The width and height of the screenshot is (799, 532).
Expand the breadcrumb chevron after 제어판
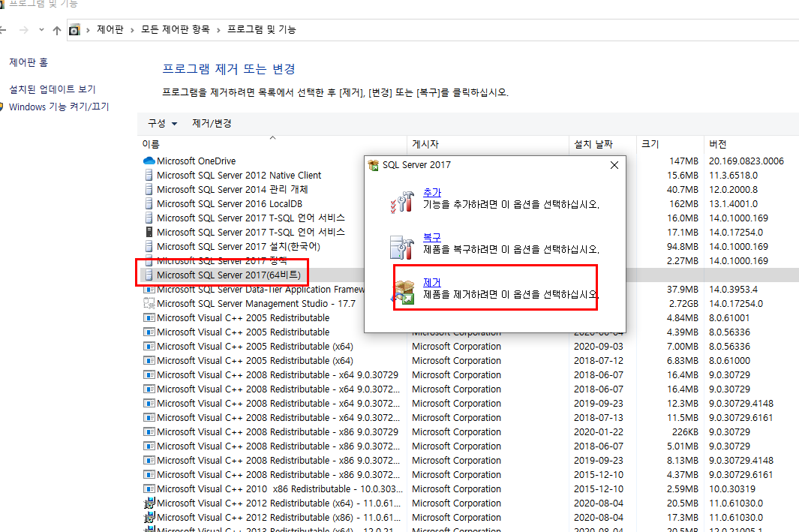[x=132, y=30]
